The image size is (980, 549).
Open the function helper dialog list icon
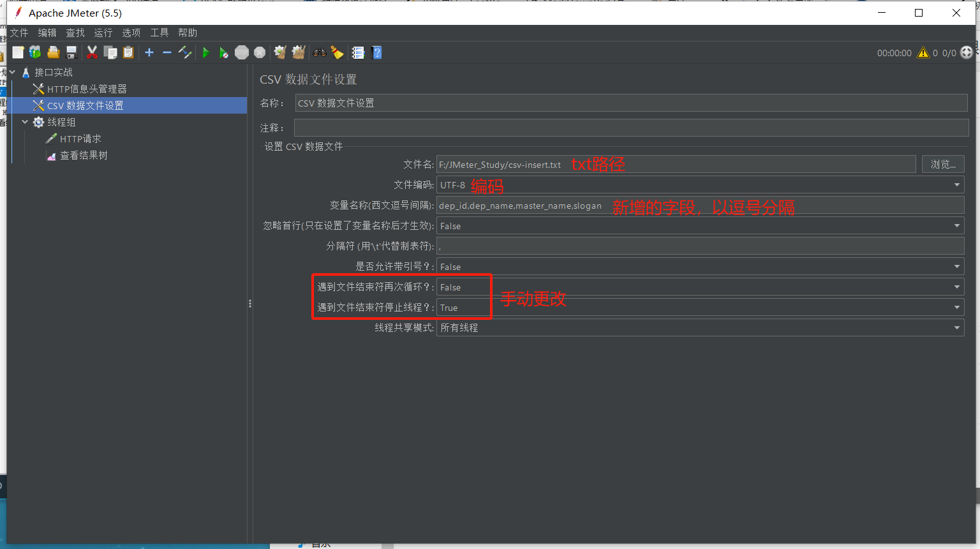(358, 52)
